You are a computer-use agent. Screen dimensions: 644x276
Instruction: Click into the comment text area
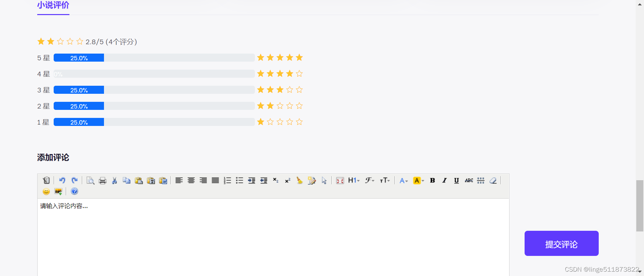tap(273, 237)
